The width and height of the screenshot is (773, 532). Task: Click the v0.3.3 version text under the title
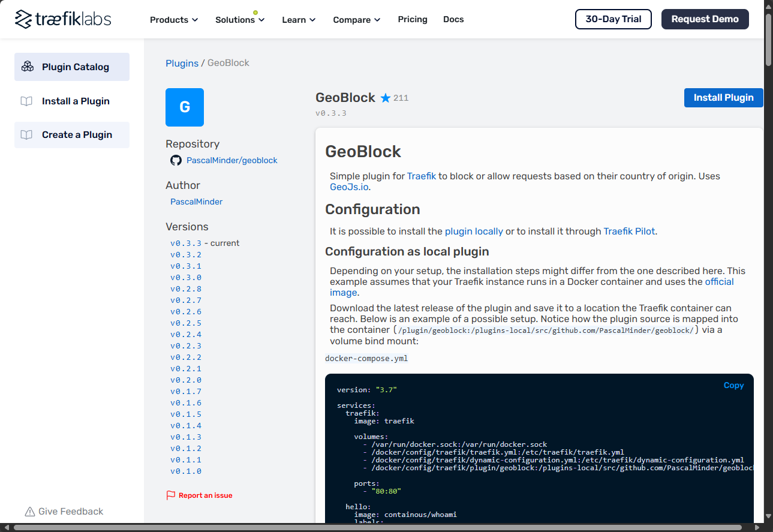[x=331, y=113]
